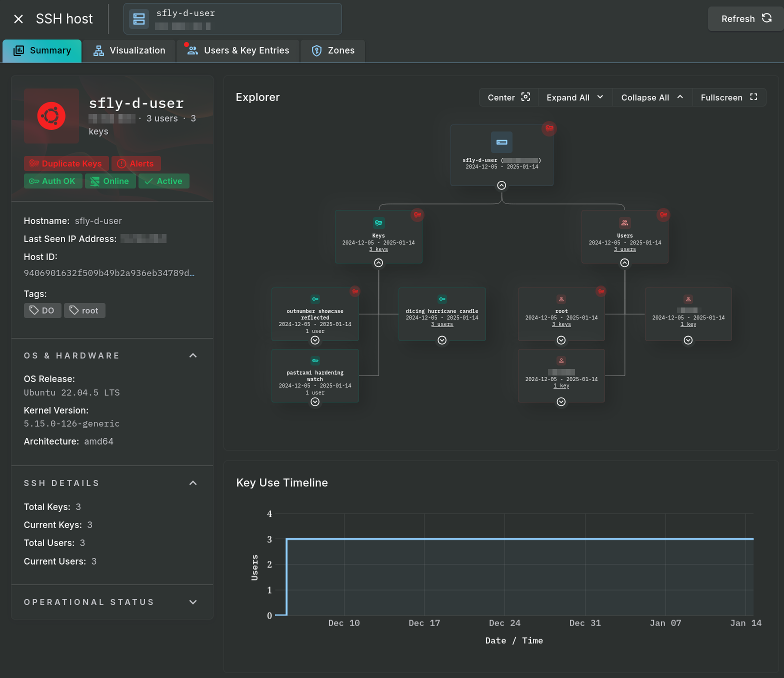Center the Explorer graph

click(x=508, y=97)
